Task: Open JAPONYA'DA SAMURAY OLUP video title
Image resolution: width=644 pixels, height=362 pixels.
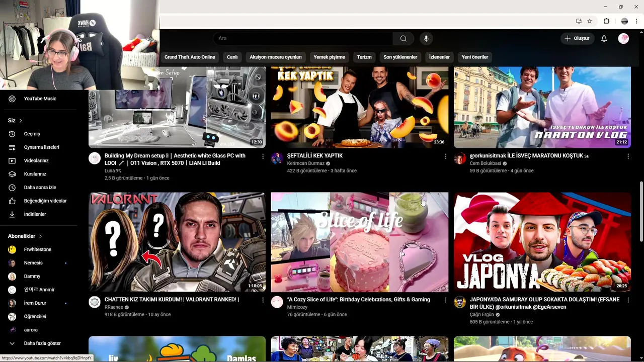Action: [x=544, y=303]
